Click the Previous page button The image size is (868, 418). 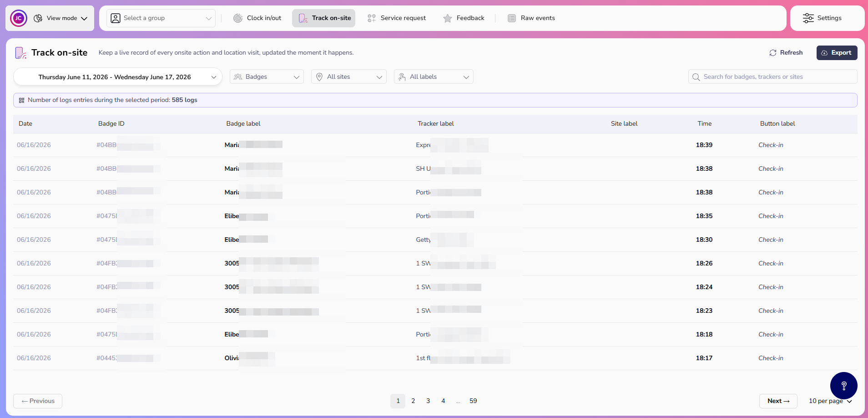(x=38, y=401)
